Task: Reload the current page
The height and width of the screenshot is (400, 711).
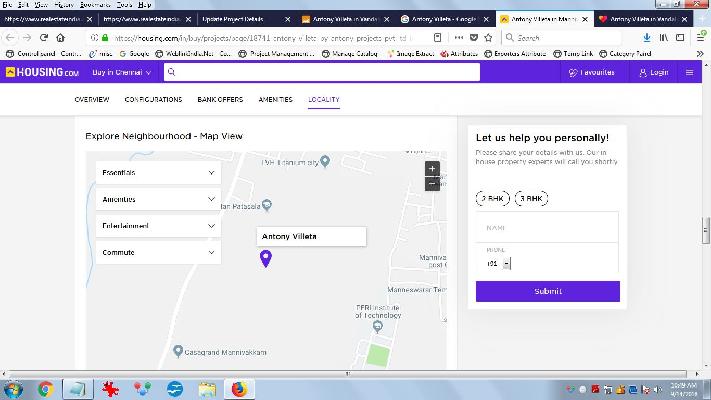Action: (44, 38)
